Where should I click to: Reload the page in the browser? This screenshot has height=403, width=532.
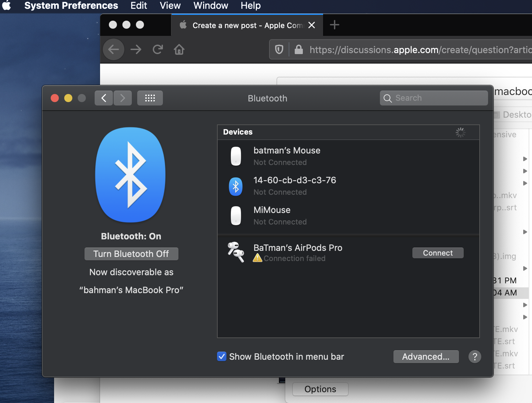point(158,50)
